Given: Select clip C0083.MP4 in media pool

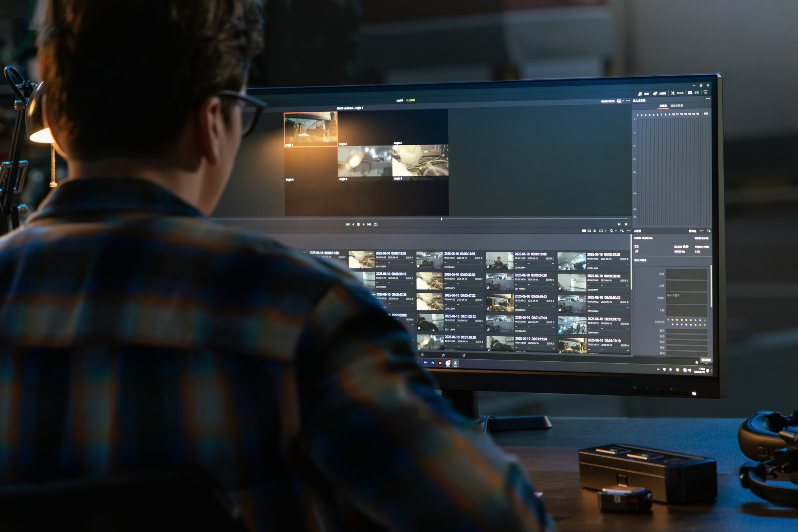Looking at the screenshot, I should click(x=521, y=303).
